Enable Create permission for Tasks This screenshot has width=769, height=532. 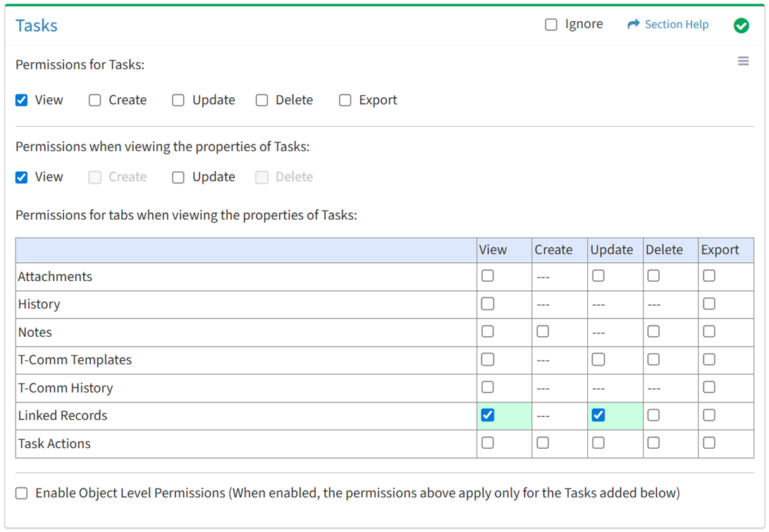(x=95, y=100)
